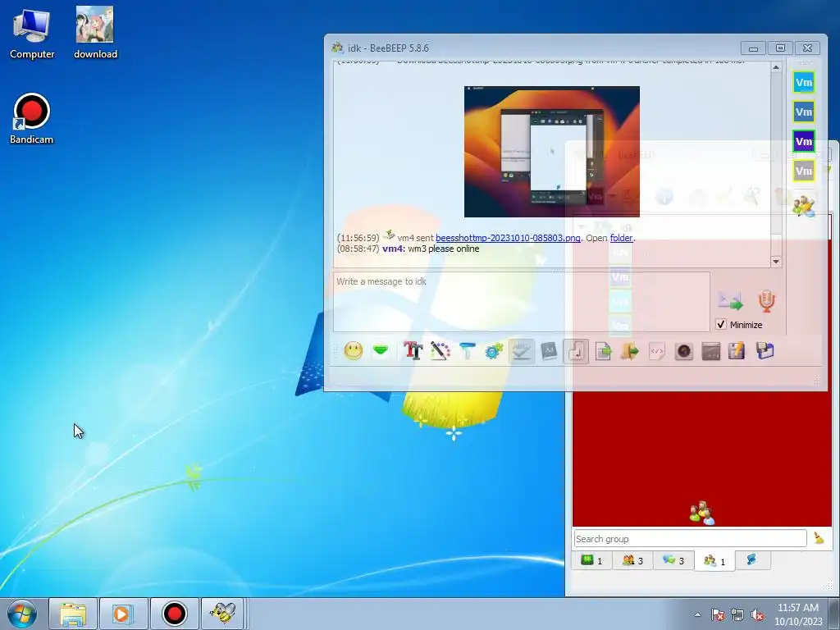Click the floppy disk with pencil icon
This screenshot has width=840, height=630.
[737, 351]
